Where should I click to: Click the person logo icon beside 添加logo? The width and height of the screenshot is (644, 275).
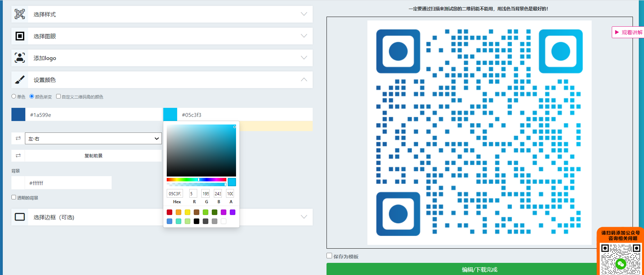click(20, 58)
